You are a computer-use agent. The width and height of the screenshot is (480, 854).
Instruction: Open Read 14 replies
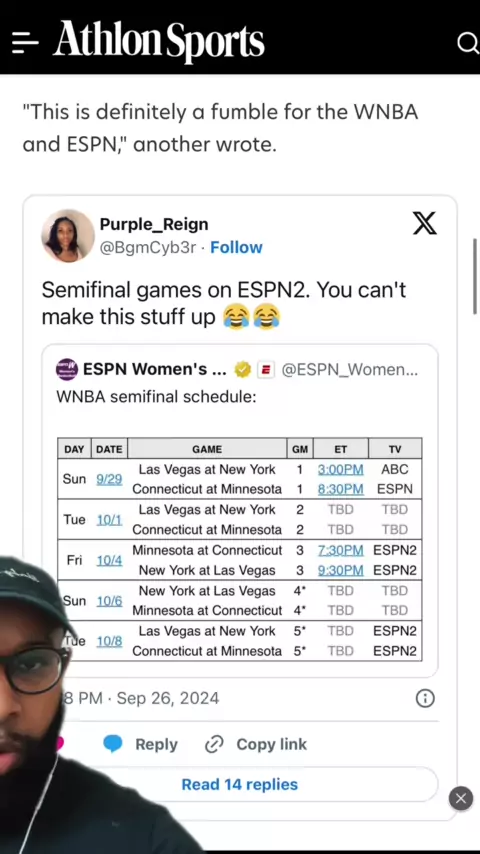(240, 784)
